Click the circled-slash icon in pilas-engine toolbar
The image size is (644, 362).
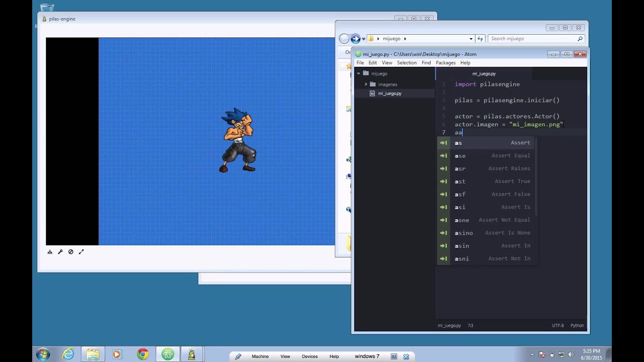[x=71, y=252]
